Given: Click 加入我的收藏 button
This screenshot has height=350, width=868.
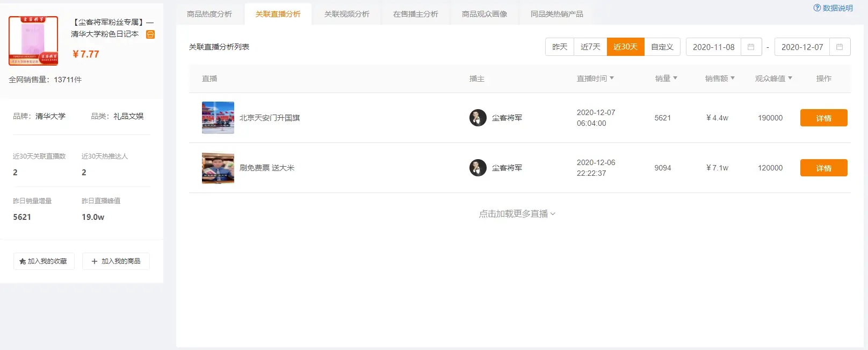Looking at the screenshot, I should coord(44,261).
